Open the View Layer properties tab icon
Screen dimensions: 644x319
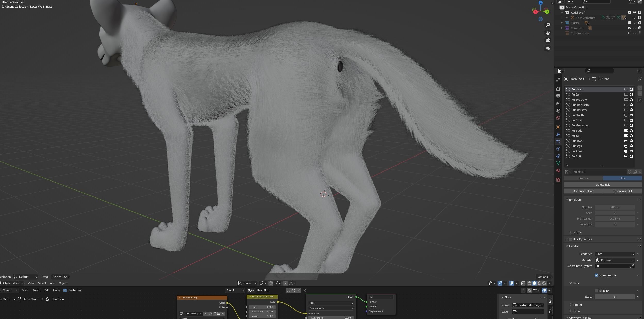(558, 103)
